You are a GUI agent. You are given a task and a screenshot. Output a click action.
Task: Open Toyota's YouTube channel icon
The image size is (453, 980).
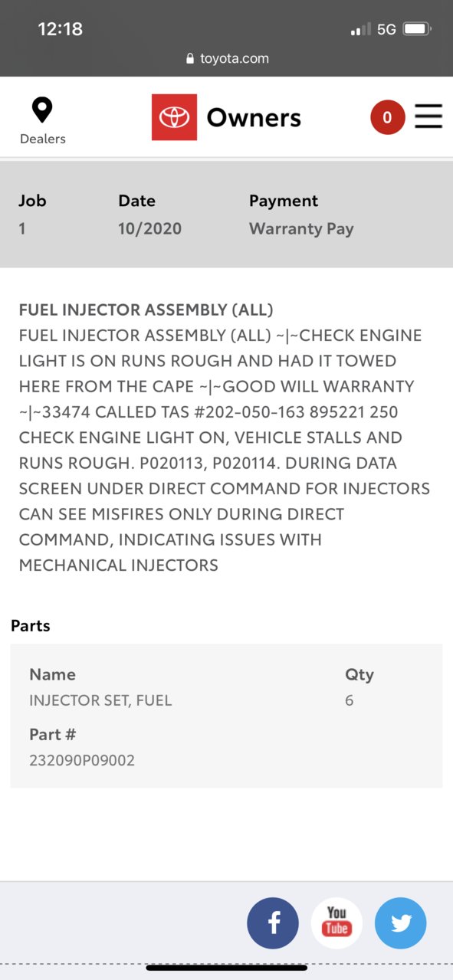(x=336, y=923)
